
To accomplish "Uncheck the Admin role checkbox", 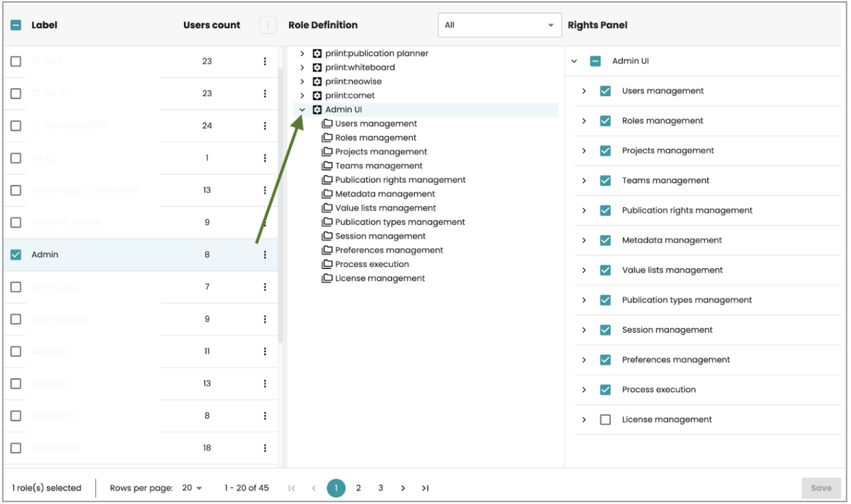I will click(16, 255).
